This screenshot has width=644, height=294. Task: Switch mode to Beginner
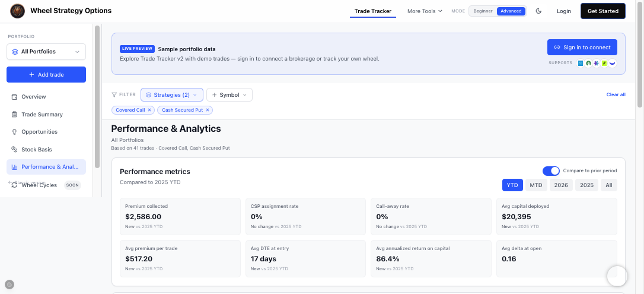[483, 11]
